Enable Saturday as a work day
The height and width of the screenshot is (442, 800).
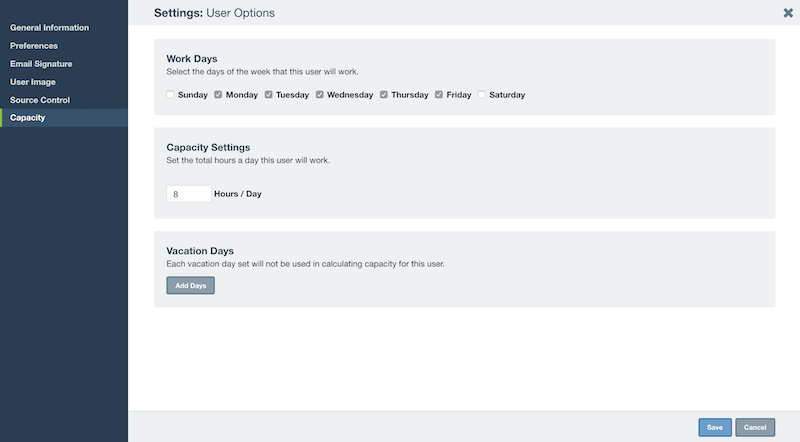pyautogui.click(x=482, y=94)
